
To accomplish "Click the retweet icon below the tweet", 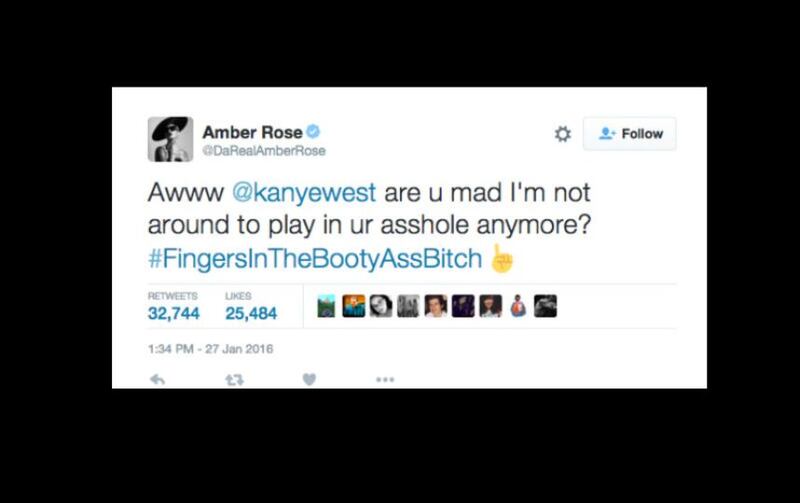I will 234,380.
